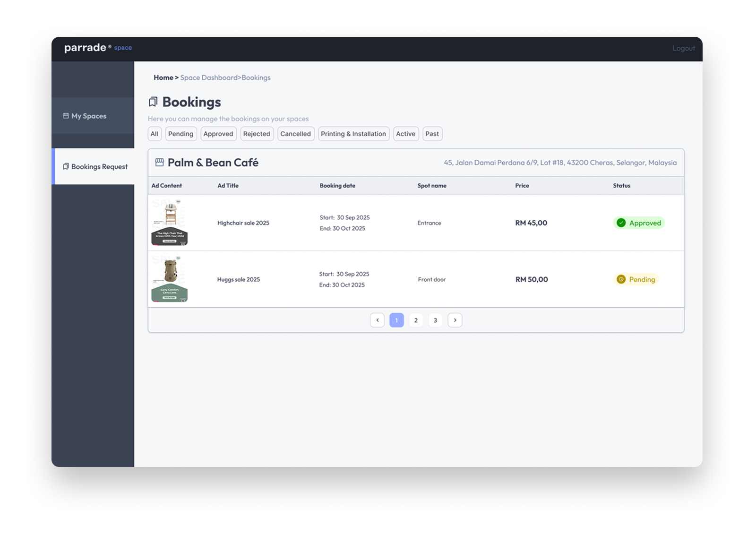Click Highchair row start date 30 Sep 2025
Viewport: 756px width, 535px height.
(x=353, y=218)
